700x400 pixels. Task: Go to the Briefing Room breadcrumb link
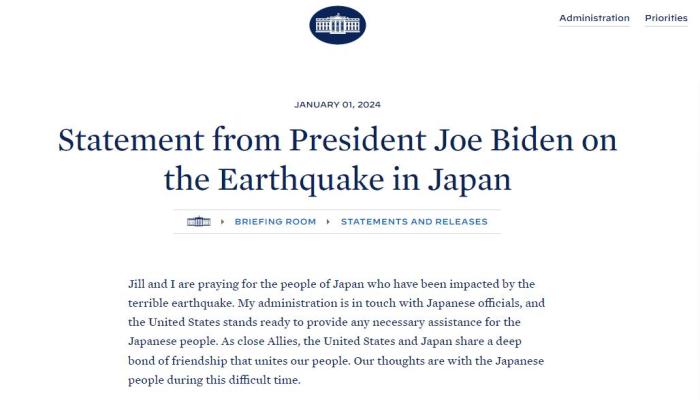pos(275,221)
